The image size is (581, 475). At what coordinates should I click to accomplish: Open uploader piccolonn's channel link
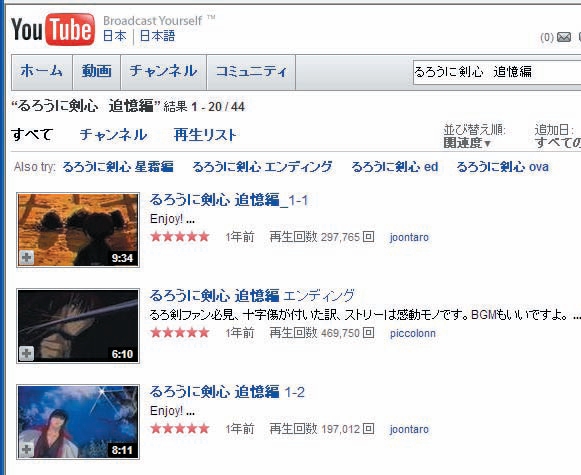click(412, 333)
